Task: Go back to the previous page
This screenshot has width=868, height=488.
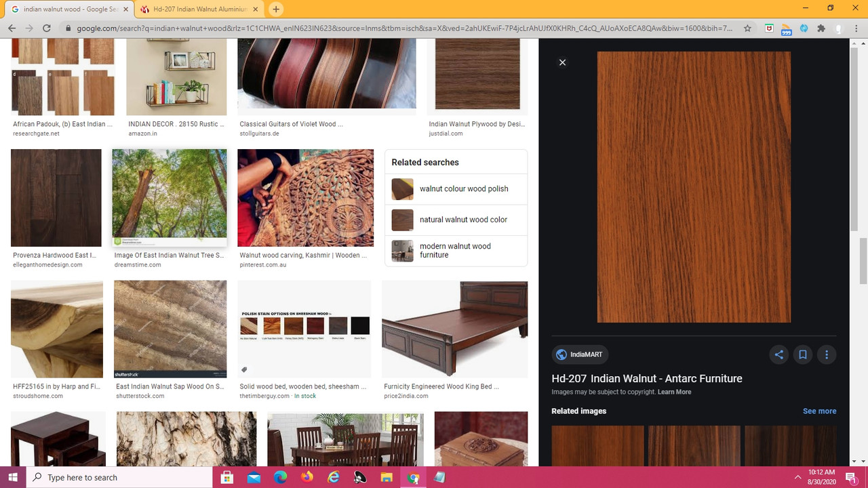Action: (12, 28)
